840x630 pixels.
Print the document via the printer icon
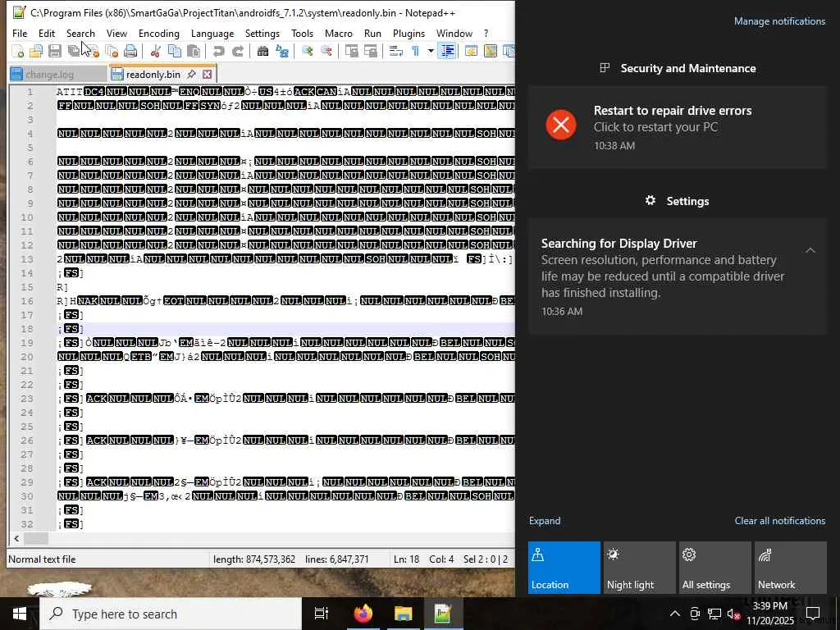pos(130,52)
